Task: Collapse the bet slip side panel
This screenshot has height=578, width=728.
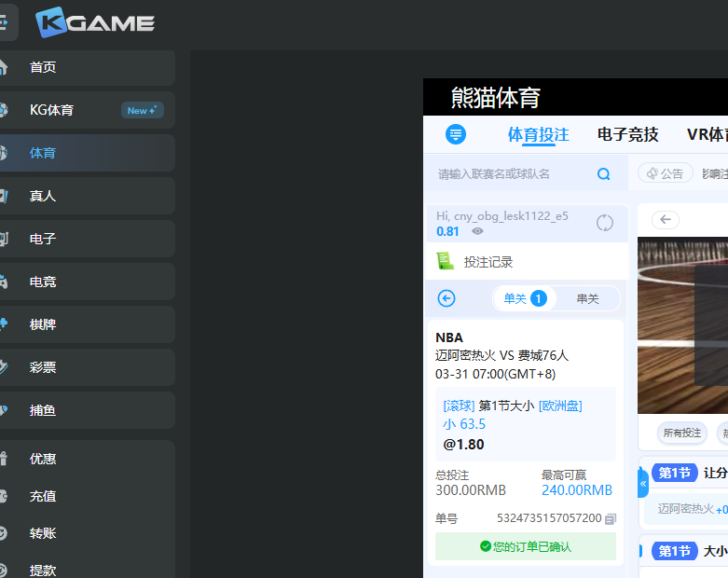Action: tap(642, 483)
